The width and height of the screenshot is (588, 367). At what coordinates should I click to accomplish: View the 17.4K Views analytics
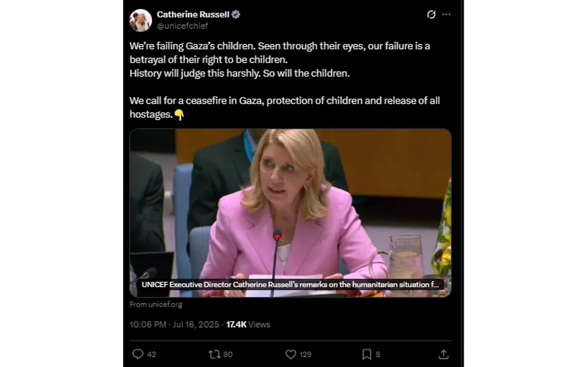(248, 324)
